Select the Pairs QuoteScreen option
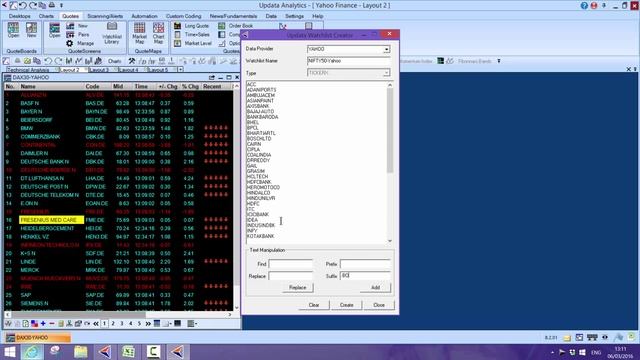 (x=78, y=35)
